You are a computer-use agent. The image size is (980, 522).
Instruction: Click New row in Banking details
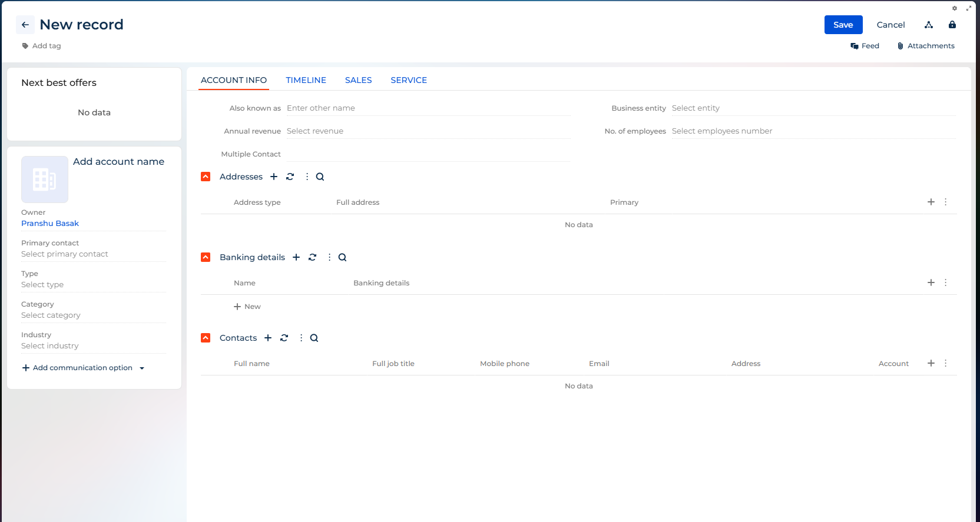coord(247,307)
